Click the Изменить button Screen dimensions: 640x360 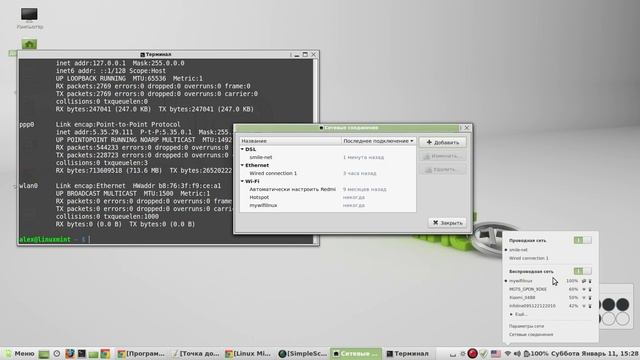(443, 156)
